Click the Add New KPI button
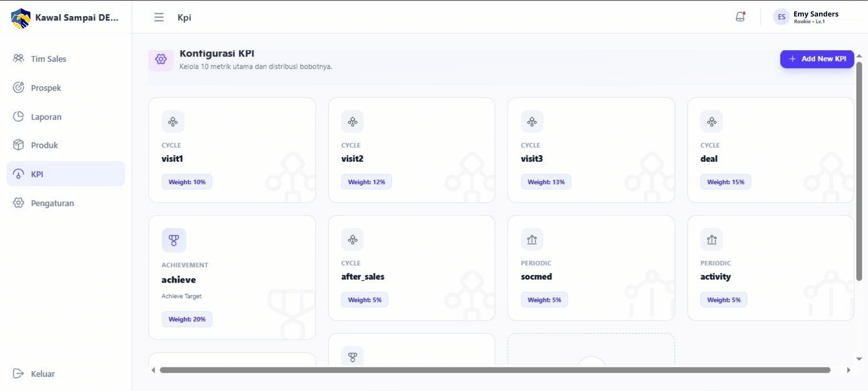 pyautogui.click(x=816, y=59)
